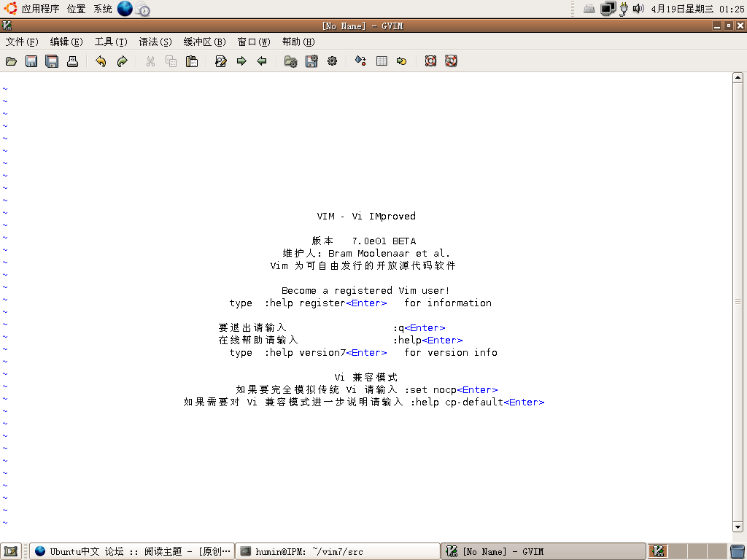Paste from clipboard toolbar icon

pyautogui.click(x=192, y=61)
